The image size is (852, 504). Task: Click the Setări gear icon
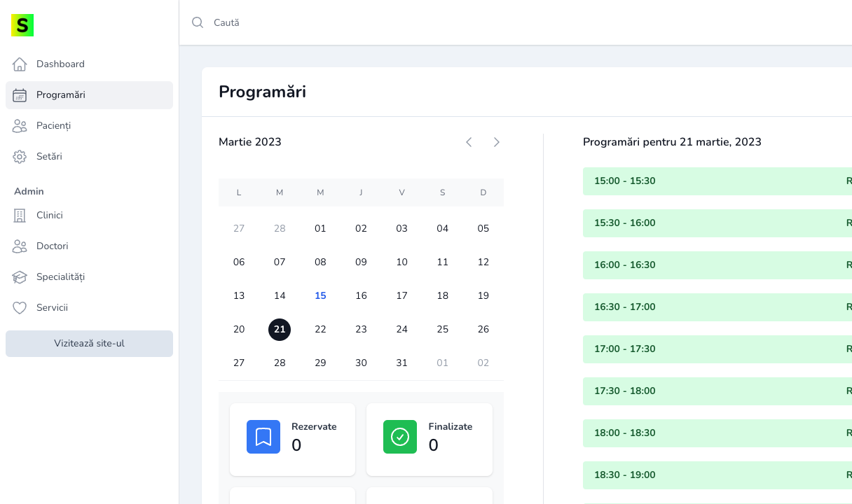point(20,157)
